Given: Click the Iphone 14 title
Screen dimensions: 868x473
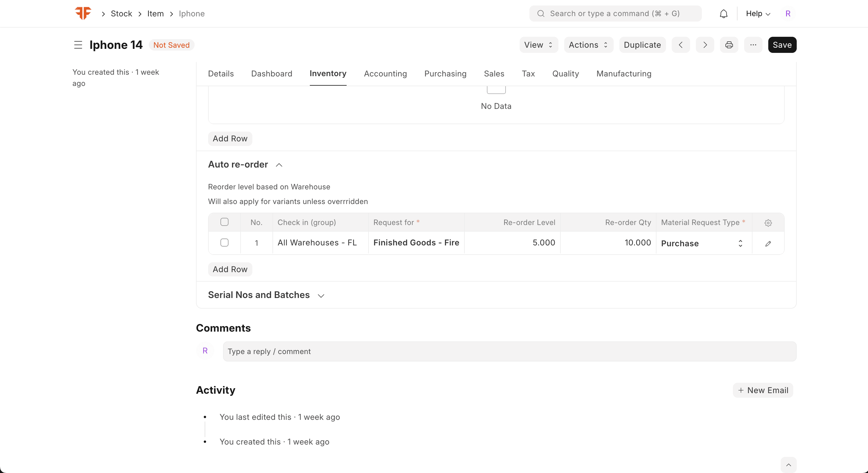Looking at the screenshot, I should point(116,45).
